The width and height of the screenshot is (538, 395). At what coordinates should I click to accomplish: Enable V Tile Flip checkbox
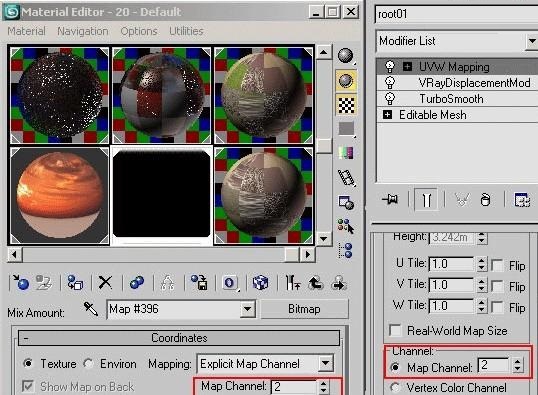coord(497,286)
